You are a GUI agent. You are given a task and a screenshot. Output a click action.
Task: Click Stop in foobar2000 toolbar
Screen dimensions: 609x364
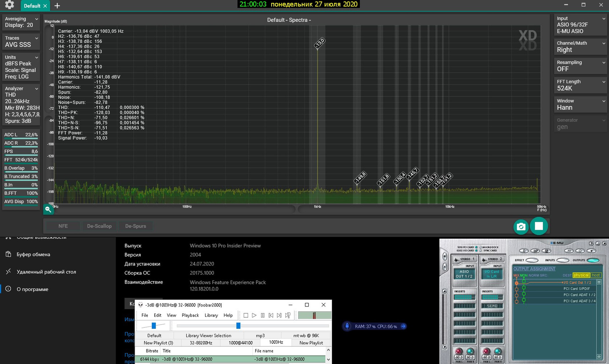point(246,315)
